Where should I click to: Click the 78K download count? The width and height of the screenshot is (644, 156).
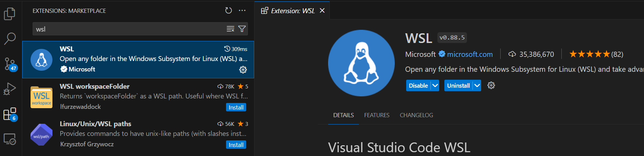pyautogui.click(x=226, y=86)
